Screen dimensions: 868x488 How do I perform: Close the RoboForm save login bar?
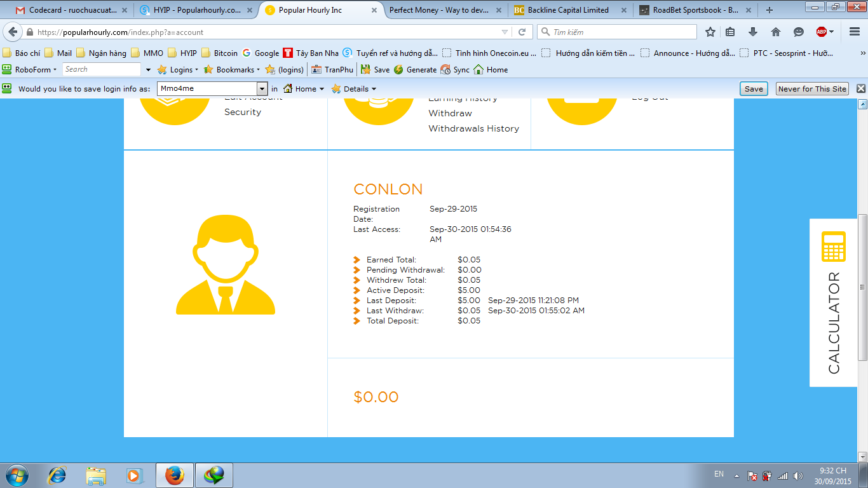click(x=861, y=89)
